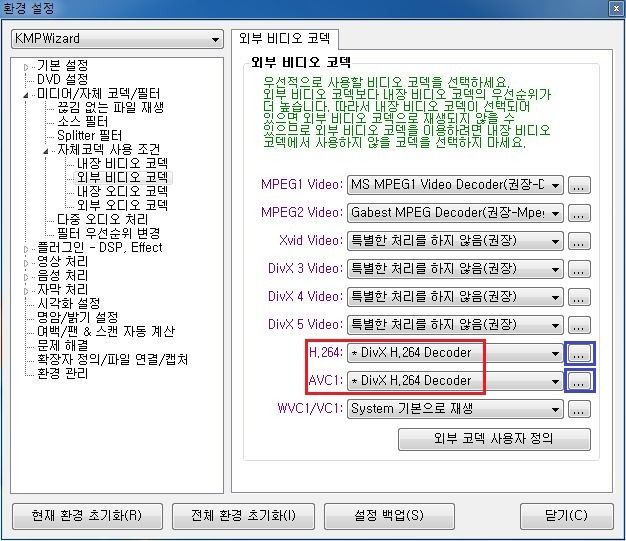The width and height of the screenshot is (626, 541).
Task: Switch to the 외부 비디오 코덱 tab
Action: [x=285, y=39]
